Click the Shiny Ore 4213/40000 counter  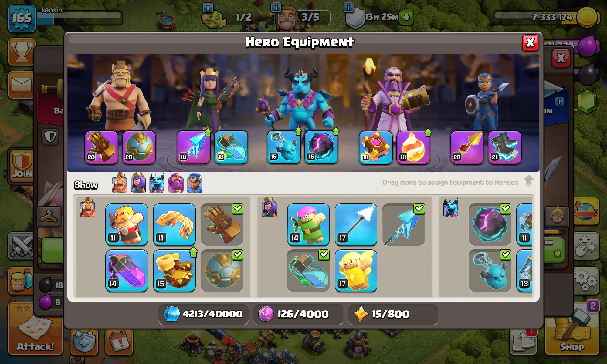203,314
